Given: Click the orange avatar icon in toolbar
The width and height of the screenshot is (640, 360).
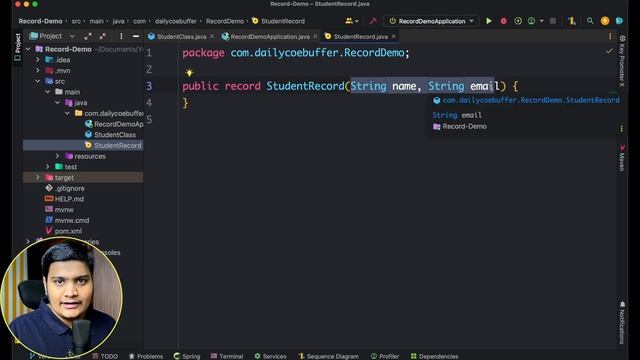Looking at the screenshot, I should tap(605, 21).
